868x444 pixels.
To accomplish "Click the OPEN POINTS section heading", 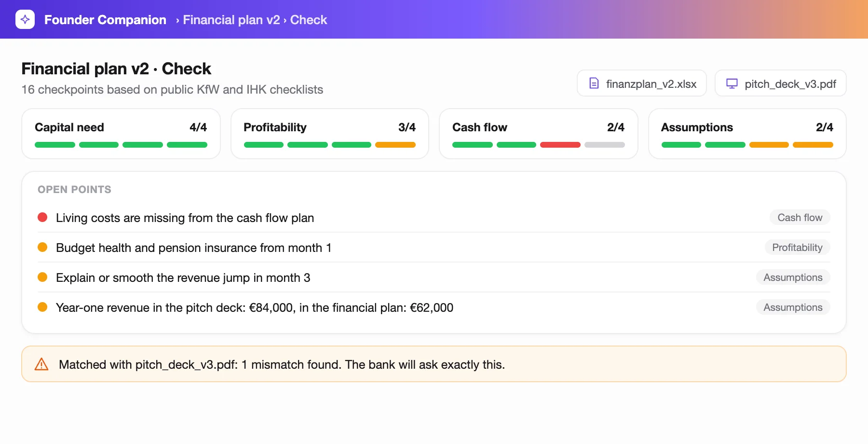I will click(x=74, y=190).
